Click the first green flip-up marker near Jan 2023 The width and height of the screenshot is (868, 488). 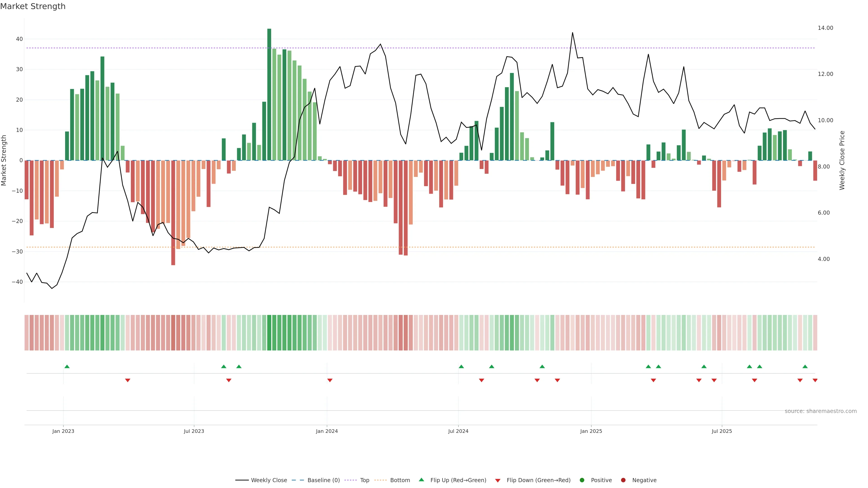tap(67, 366)
